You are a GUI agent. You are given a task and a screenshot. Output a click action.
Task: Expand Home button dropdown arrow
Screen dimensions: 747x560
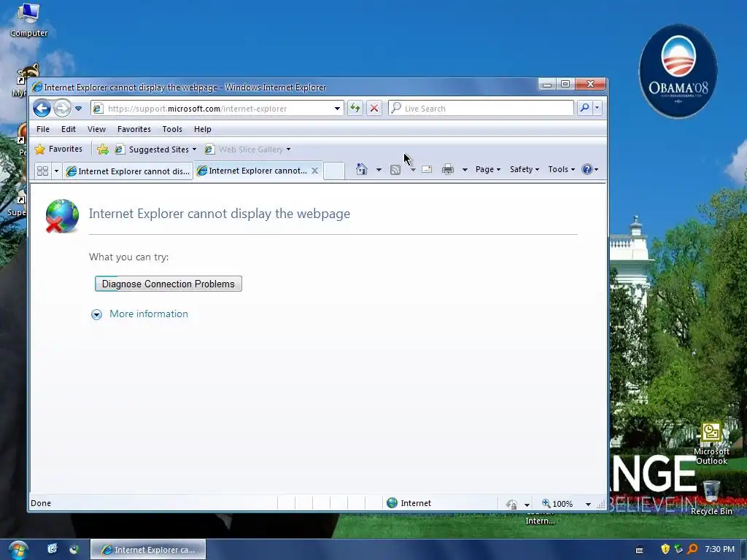coord(379,169)
